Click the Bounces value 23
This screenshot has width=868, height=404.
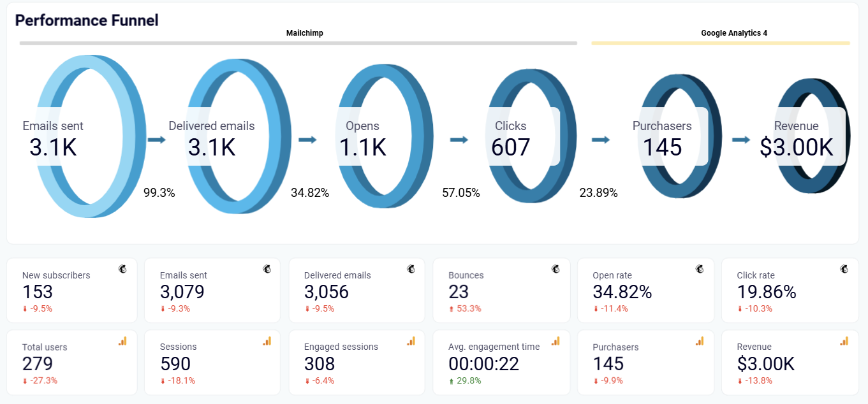pos(459,292)
